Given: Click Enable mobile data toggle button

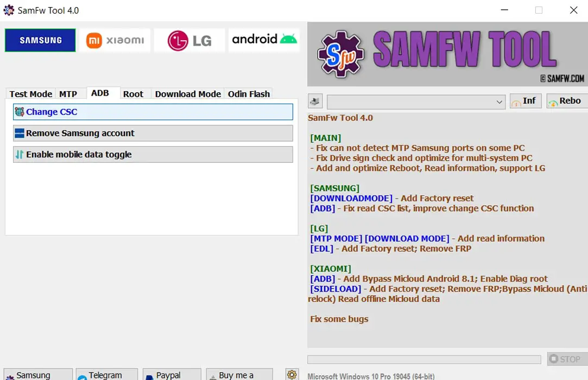Looking at the screenshot, I should pyautogui.click(x=153, y=155).
